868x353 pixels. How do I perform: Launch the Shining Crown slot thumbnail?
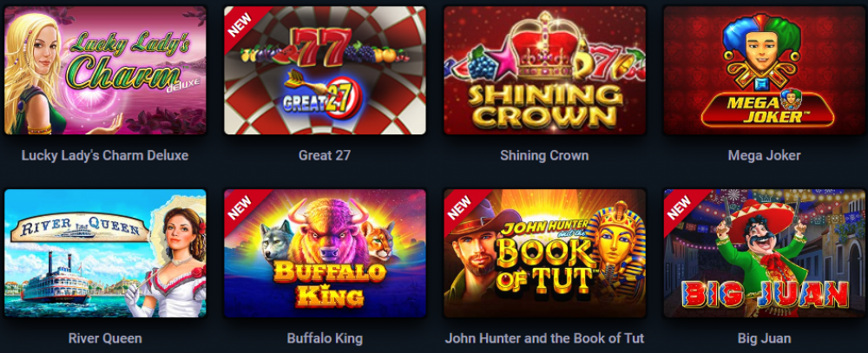[x=545, y=70]
